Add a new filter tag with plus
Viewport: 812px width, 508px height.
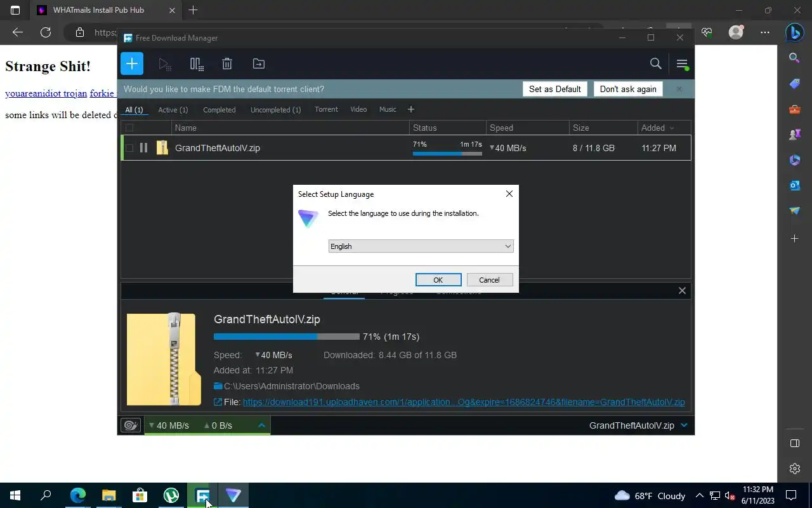[411, 109]
